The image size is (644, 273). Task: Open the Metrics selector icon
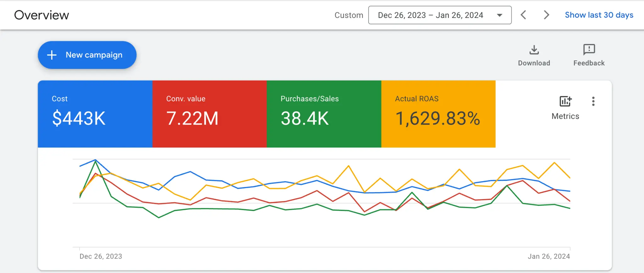coord(565,102)
